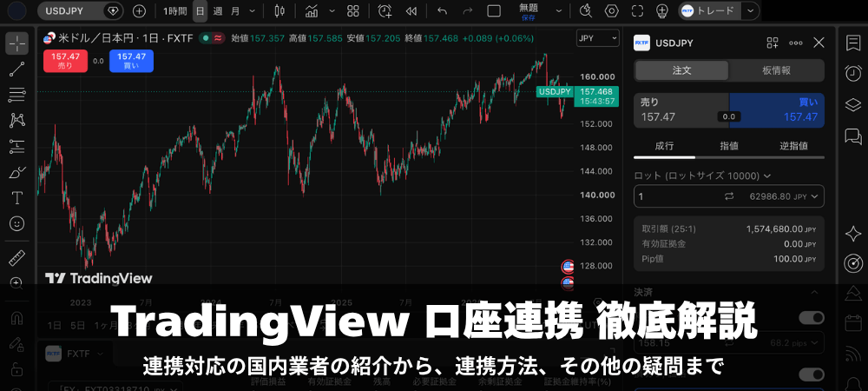
Task: Select the crosshair cursor tool
Action: tap(17, 43)
